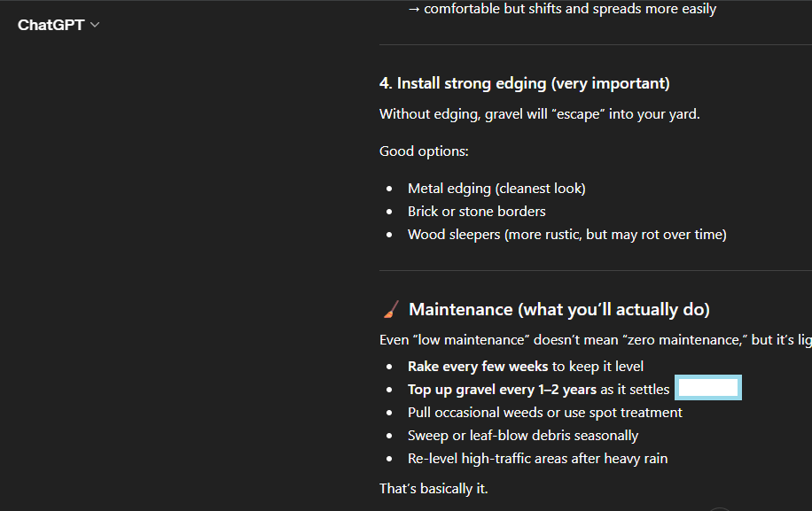Click the 'Wood sleepers' bullet item

tap(566, 235)
